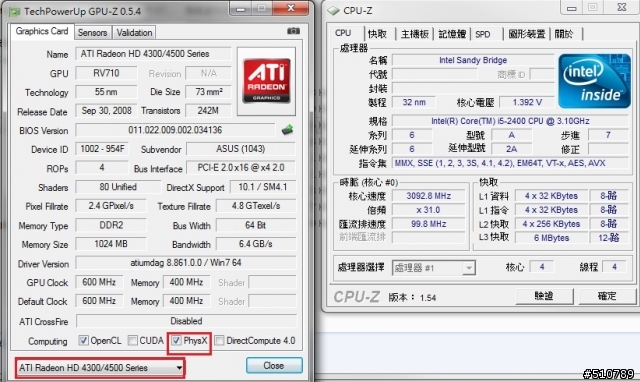Image resolution: width=640 pixels, height=382 pixels.
Task: Open the 主機板 tab in CPU-Z
Action: pos(415,34)
